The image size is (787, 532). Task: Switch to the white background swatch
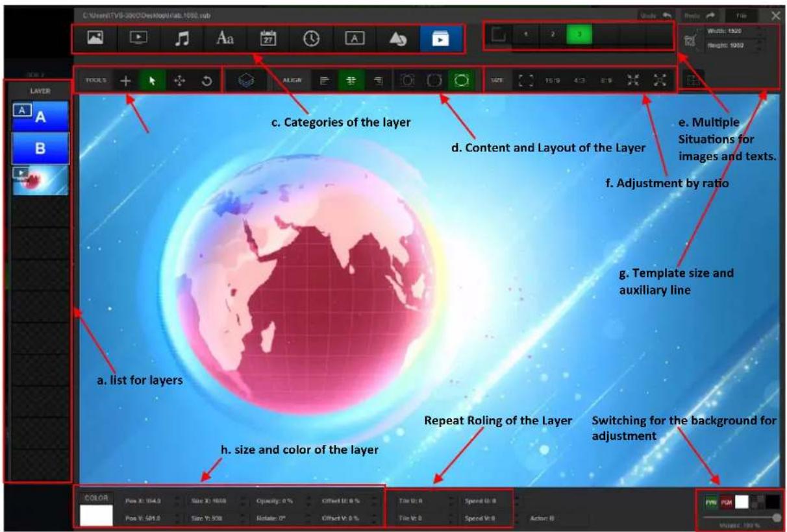(x=742, y=502)
